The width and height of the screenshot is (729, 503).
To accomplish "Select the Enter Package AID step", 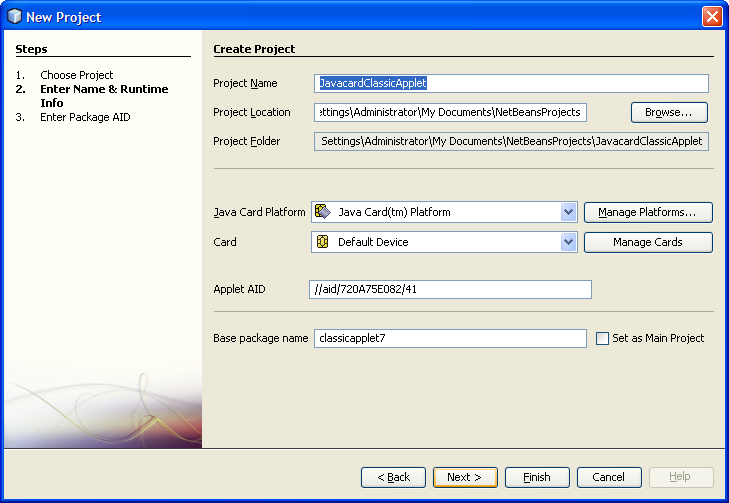I will point(85,117).
